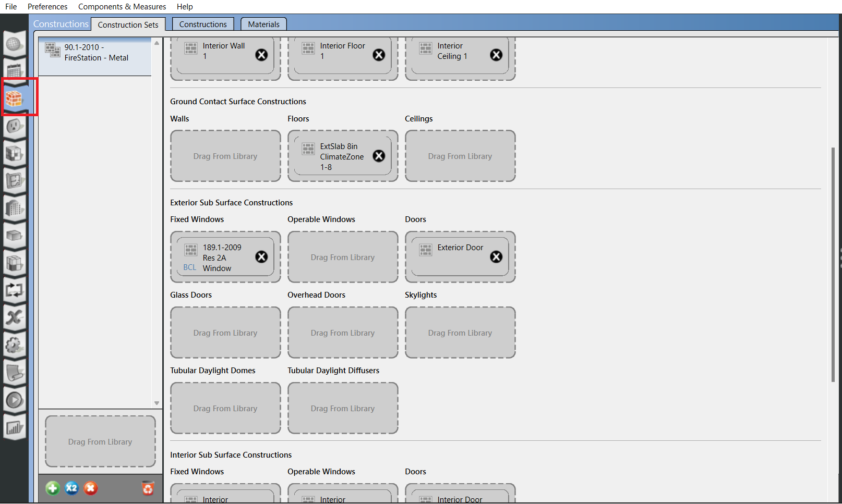The width and height of the screenshot is (842, 504).
Task: Open the File menu
Action: (11, 7)
